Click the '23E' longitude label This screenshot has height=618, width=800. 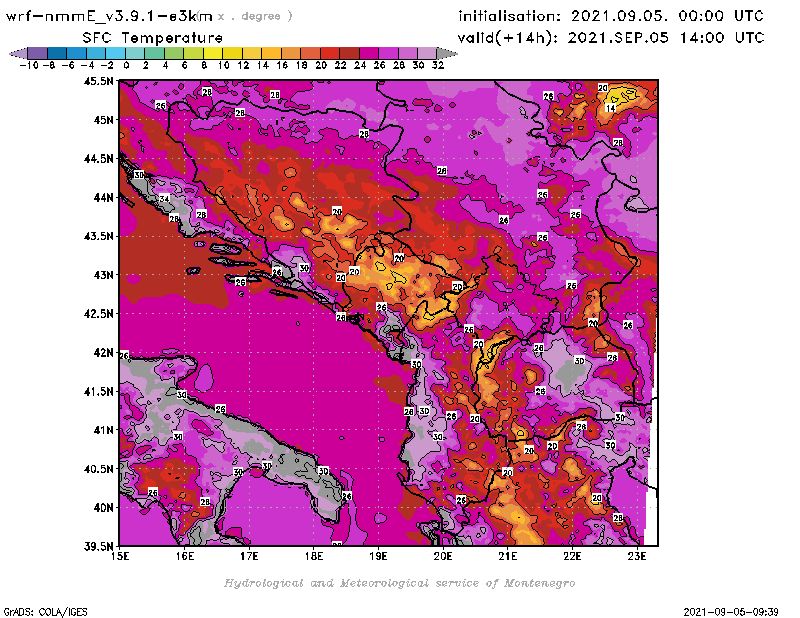click(637, 556)
